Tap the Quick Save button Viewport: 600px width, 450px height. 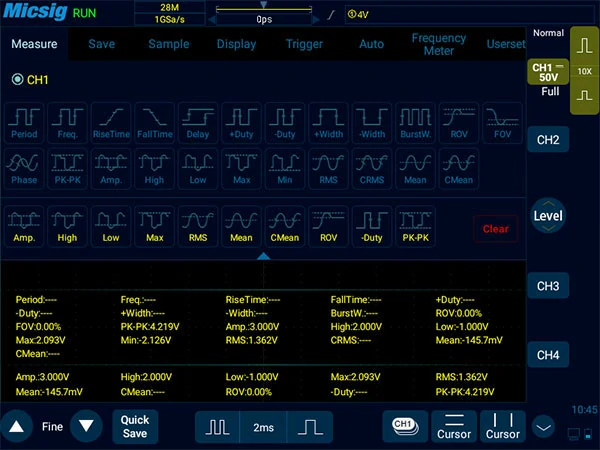[x=135, y=426]
